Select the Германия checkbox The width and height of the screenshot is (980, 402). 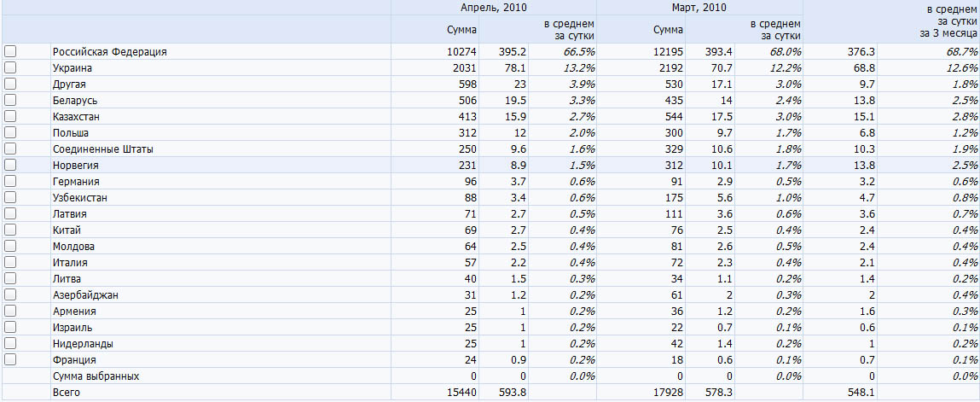[x=10, y=181]
